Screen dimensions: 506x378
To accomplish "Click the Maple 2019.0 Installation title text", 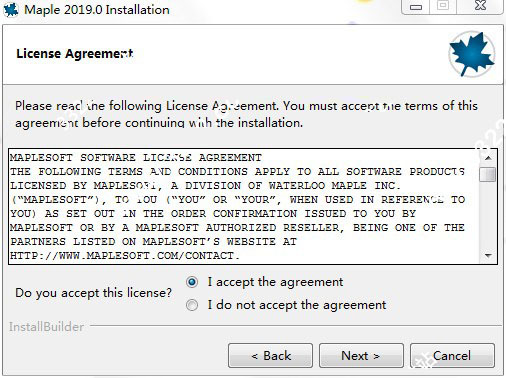I will [x=97, y=10].
